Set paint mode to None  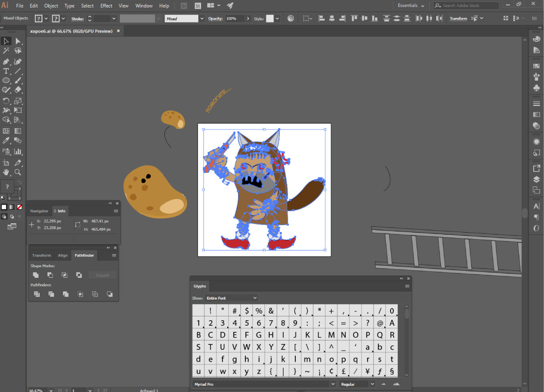click(x=19, y=207)
